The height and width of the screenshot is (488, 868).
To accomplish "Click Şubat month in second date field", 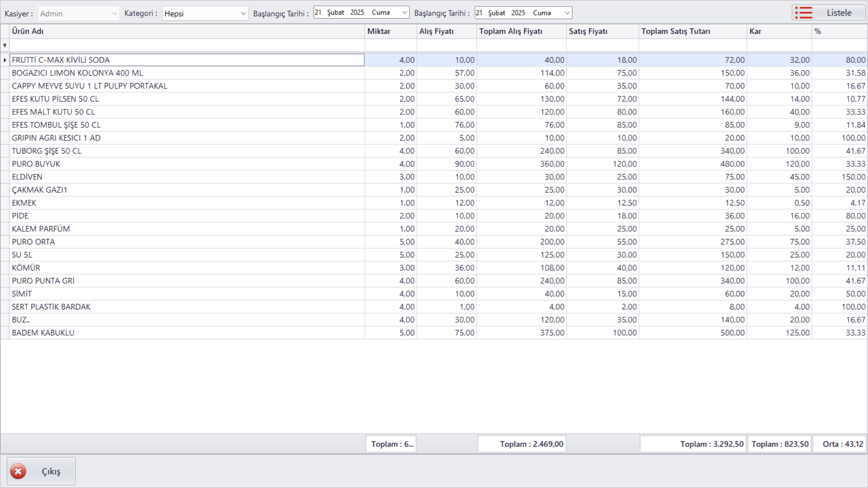I will [496, 13].
